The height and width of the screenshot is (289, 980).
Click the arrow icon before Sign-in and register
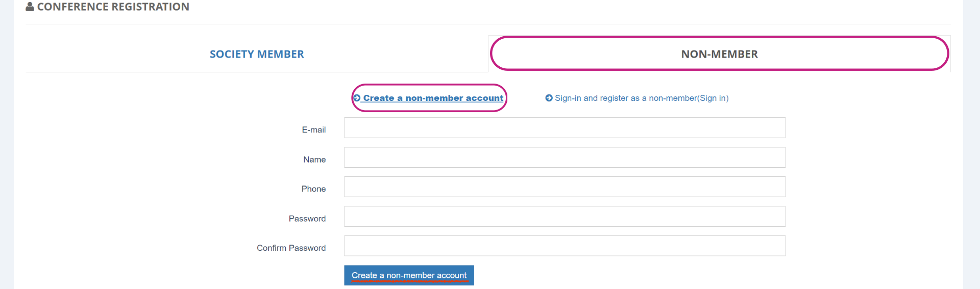click(549, 98)
